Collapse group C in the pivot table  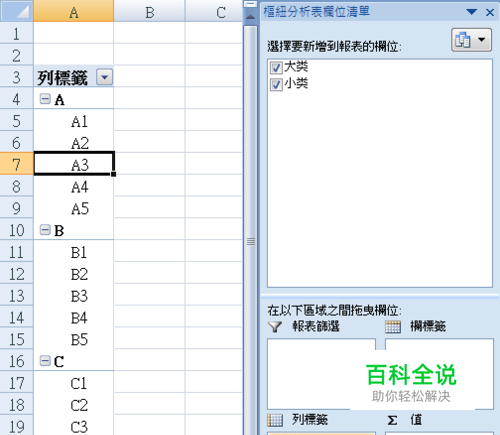click(45, 361)
